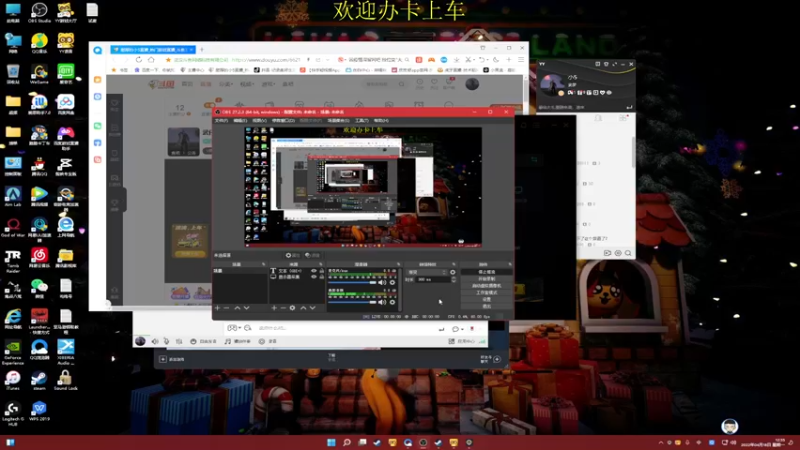Open the Aim Lab desktop shortcut
Screen dimensions: 800x450
tap(13, 196)
